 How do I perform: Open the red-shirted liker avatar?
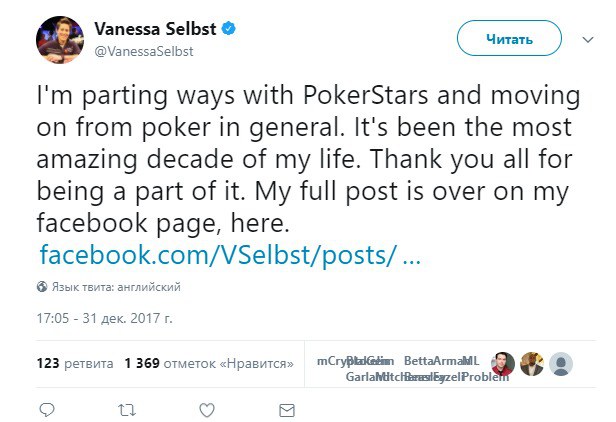coord(504,365)
